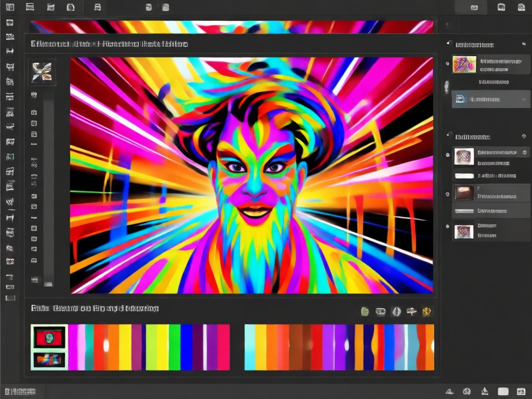532x399 pixels.
Task: Toggle visibility of the colorful floral thumbnail layer
Action: click(447, 63)
